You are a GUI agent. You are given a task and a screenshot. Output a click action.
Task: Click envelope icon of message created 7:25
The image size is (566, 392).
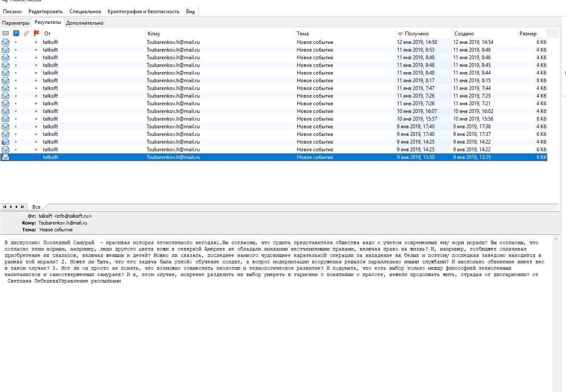coord(6,96)
